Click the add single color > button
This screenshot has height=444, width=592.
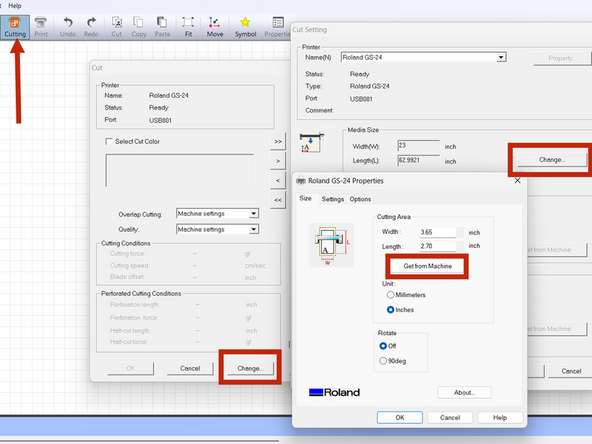278,161
